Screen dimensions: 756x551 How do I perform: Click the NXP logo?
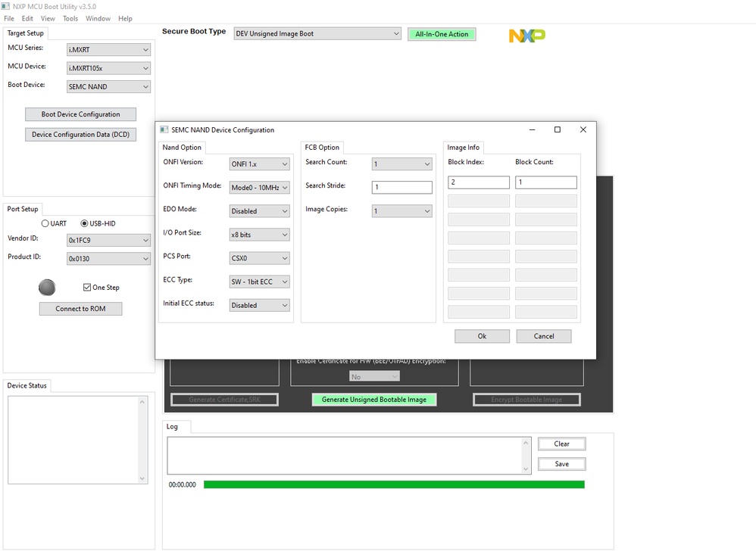(x=527, y=35)
